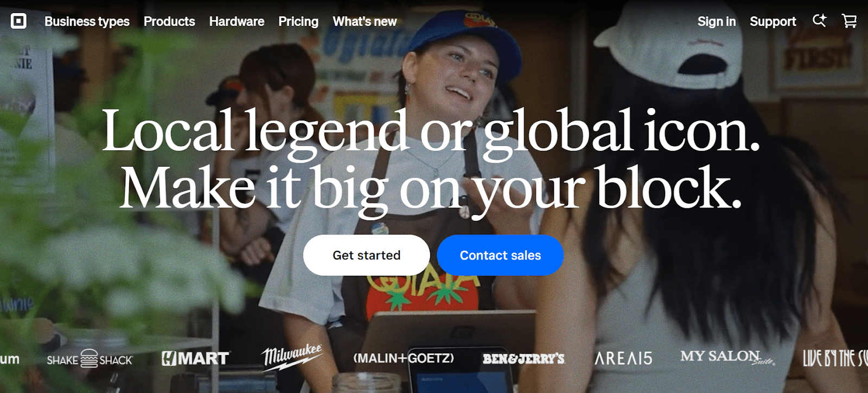Open the AI search sparkle icon
Screen dimensions: 868x393
click(819, 21)
